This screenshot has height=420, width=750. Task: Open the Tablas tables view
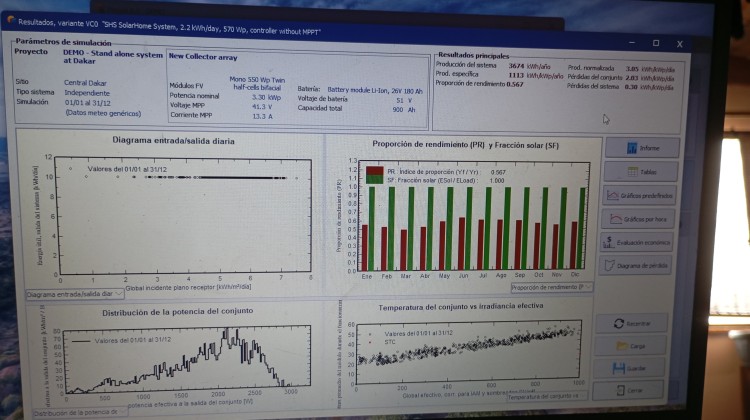pos(641,171)
